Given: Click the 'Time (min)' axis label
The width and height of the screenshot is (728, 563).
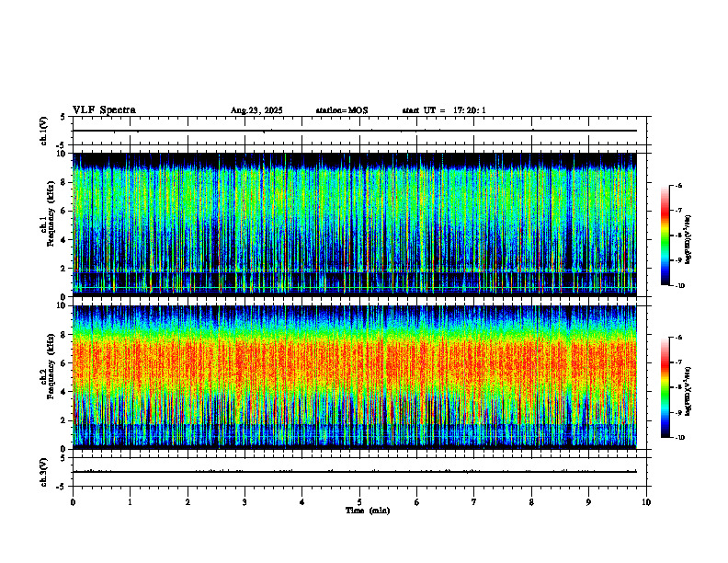Looking at the screenshot, I should pyautogui.click(x=368, y=511).
